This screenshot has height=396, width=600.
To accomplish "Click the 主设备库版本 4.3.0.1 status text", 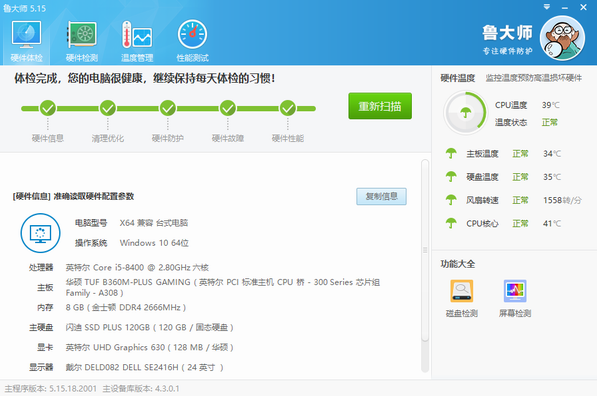I will [x=141, y=389].
